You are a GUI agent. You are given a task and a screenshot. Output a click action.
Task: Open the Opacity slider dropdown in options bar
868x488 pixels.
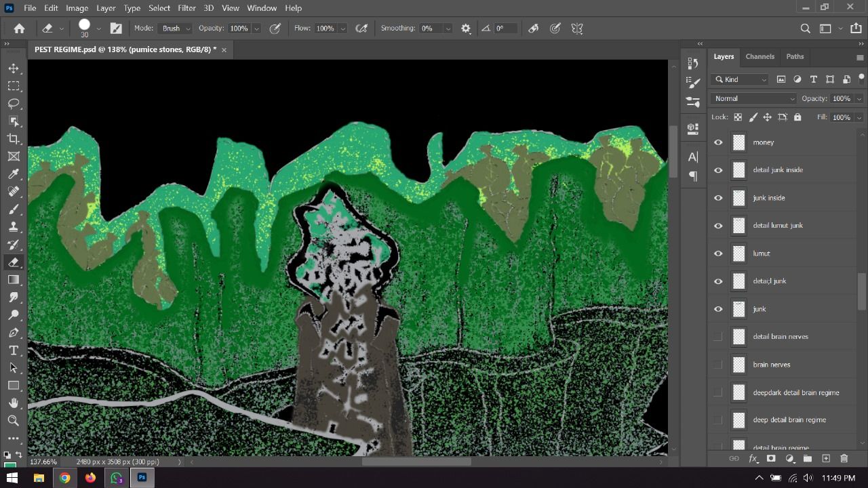(256, 28)
